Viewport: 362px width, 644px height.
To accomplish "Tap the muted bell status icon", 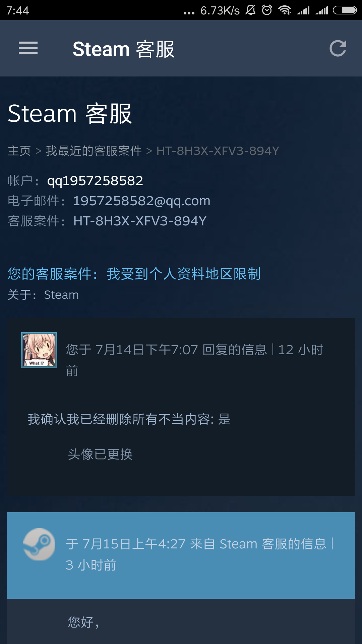I will click(250, 10).
